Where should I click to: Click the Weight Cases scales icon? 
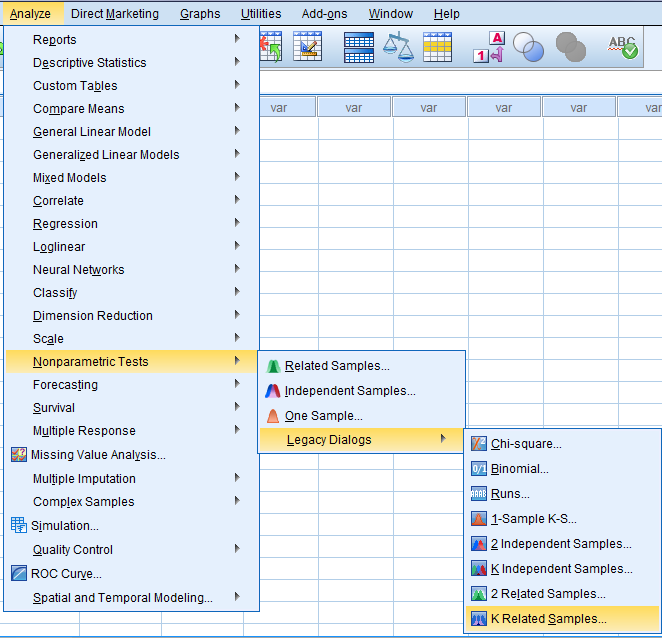(x=398, y=47)
